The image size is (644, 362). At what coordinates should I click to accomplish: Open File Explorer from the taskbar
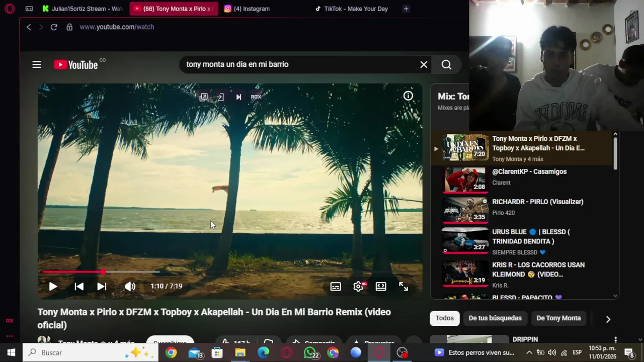(240, 352)
